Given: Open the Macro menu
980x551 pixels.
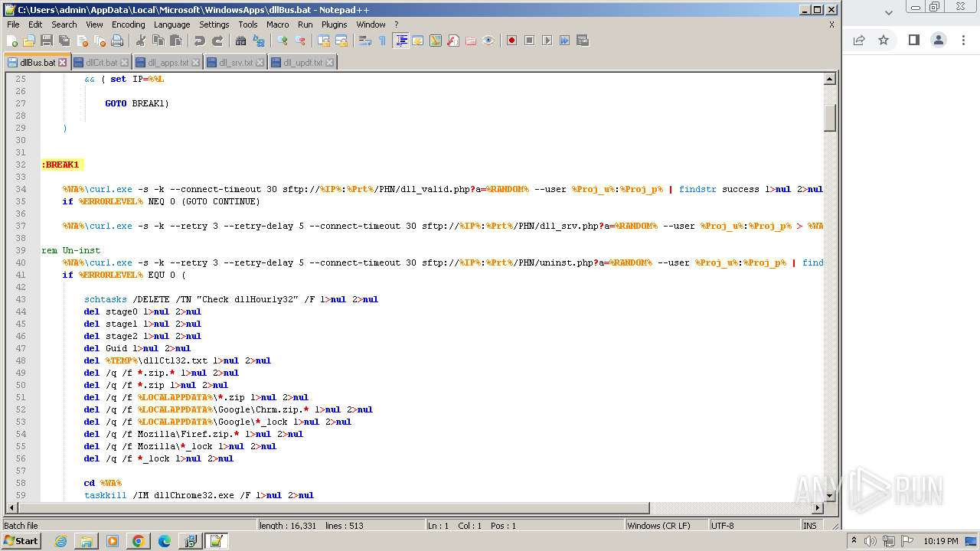Looking at the screenshot, I should pos(277,24).
